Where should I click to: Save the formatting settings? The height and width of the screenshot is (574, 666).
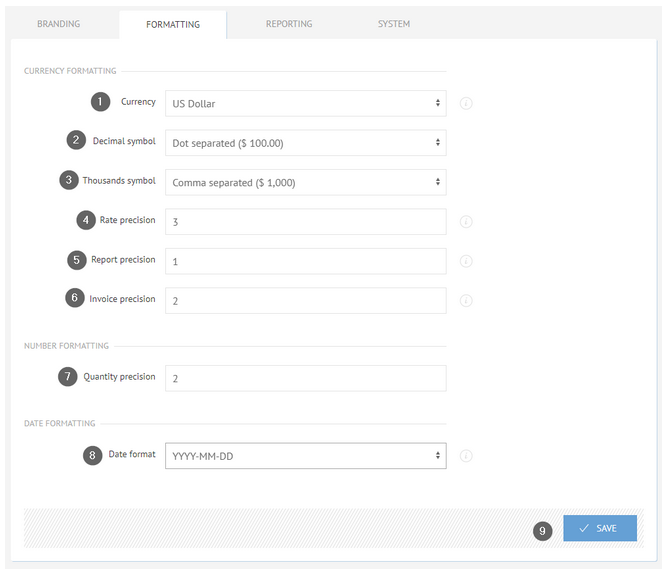[x=600, y=528]
